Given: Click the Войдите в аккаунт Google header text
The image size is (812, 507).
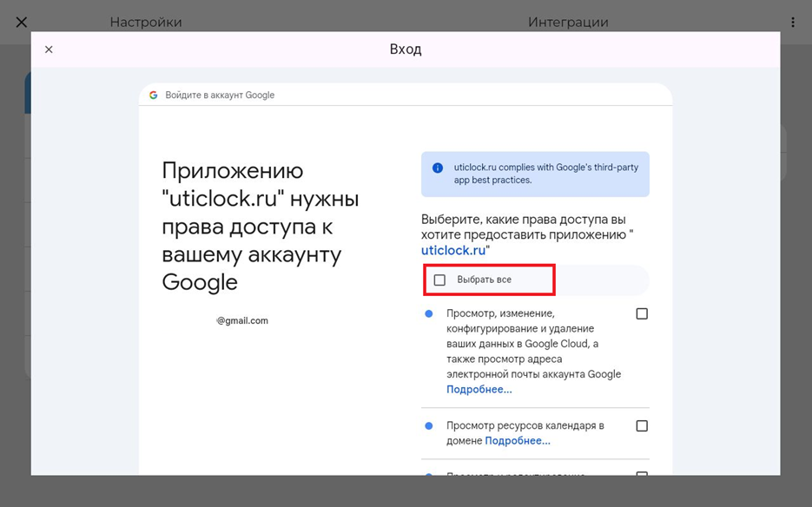Looking at the screenshot, I should 220,95.
